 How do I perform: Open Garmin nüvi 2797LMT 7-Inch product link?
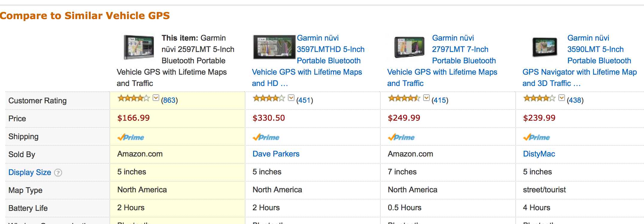click(442, 61)
